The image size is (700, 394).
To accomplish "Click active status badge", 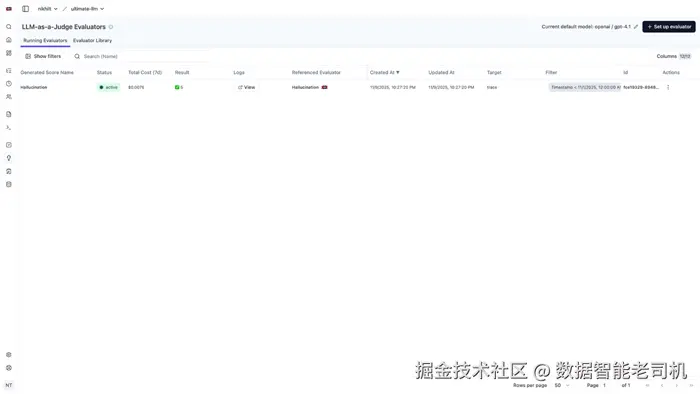I will coord(108,87).
